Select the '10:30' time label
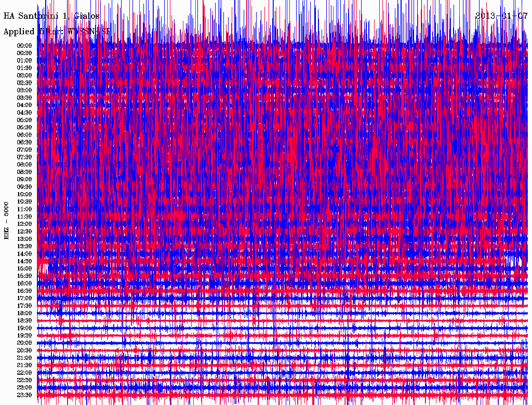 coord(24,202)
